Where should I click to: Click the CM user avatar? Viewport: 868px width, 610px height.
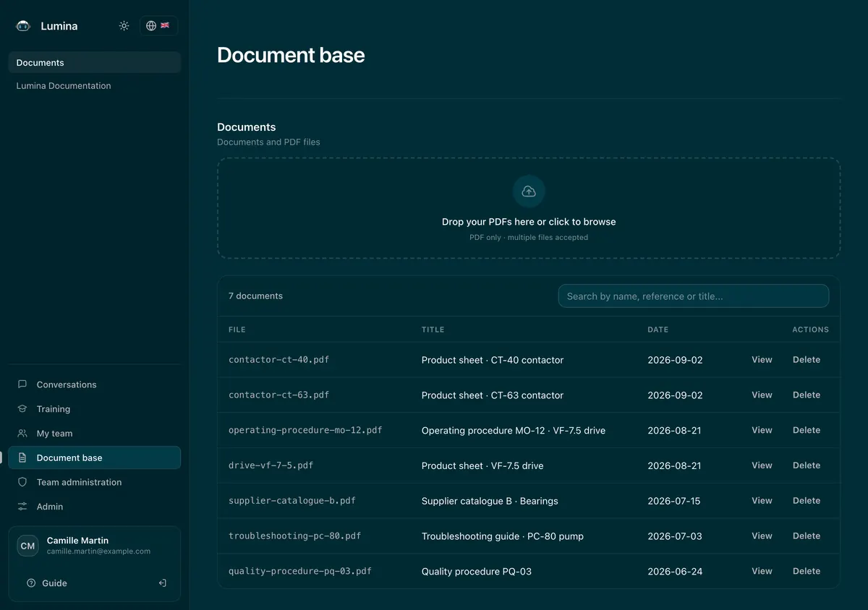27,546
